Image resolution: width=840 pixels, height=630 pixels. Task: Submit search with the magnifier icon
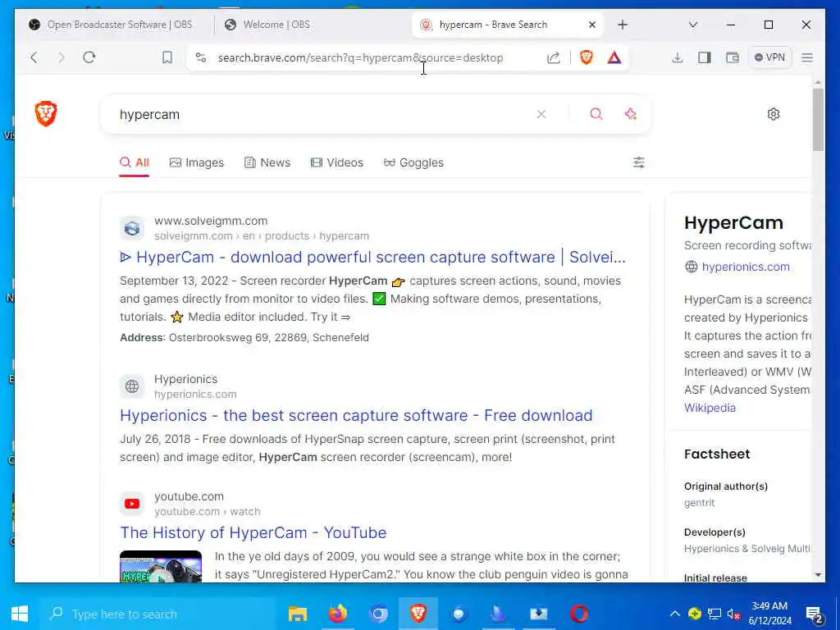[596, 114]
